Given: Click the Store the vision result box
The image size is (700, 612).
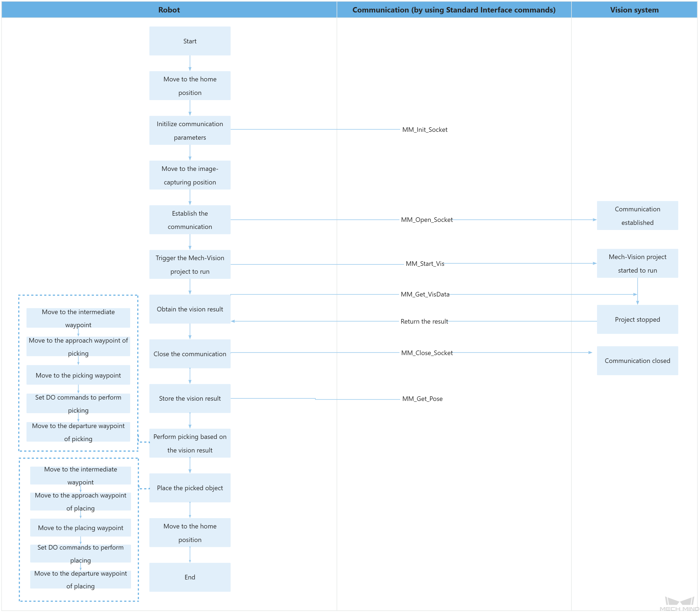Looking at the screenshot, I should pyautogui.click(x=190, y=398).
